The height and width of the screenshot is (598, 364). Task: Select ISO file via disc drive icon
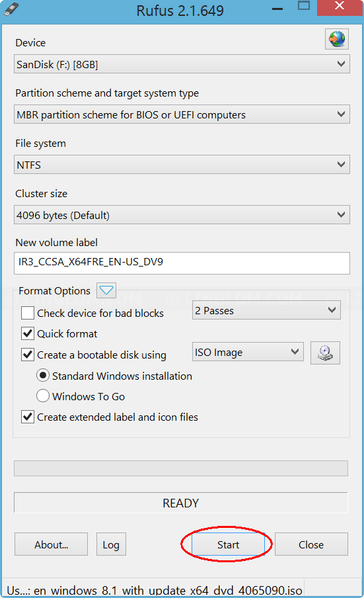point(325,353)
